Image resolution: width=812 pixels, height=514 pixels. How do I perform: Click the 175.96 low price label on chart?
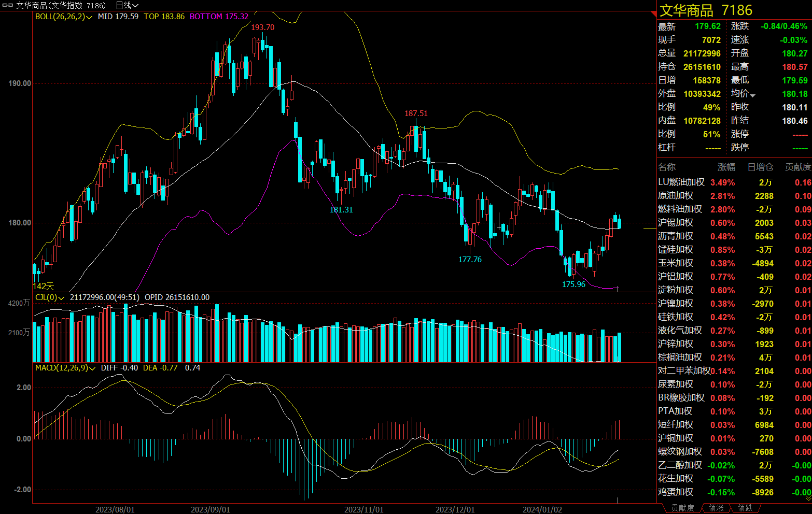[x=574, y=284]
